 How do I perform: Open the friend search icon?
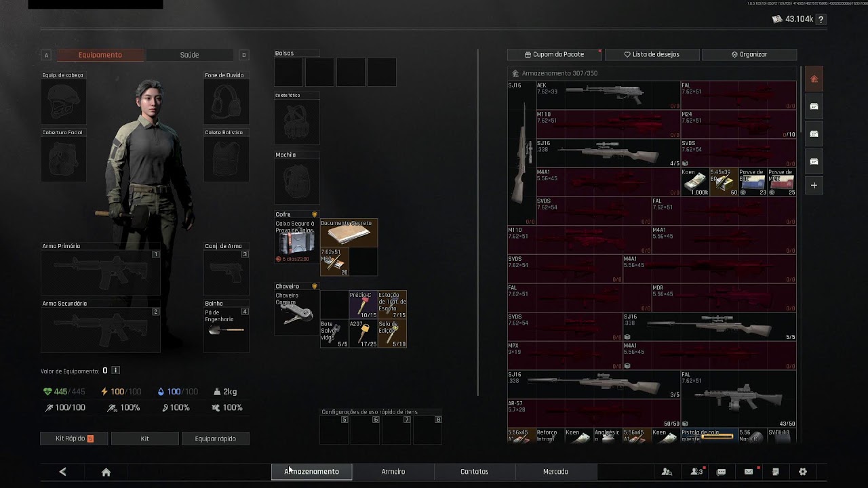[667, 472]
